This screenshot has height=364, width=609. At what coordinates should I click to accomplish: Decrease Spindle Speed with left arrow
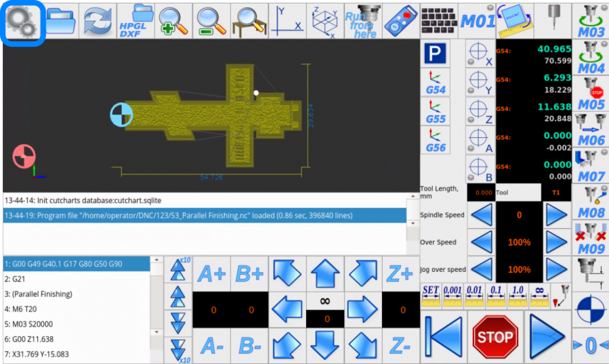pyautogui.click(x=482, y=214)
